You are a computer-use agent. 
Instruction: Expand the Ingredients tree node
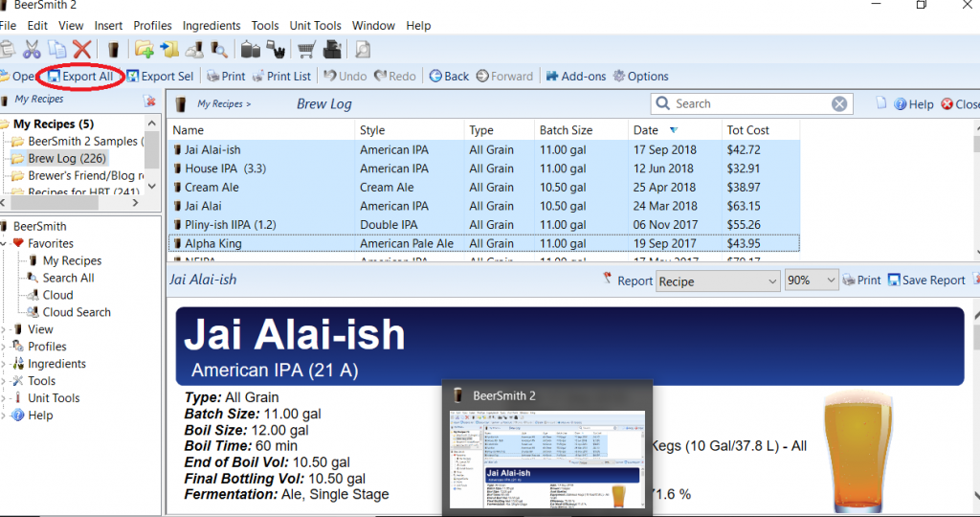[x=5, y=364]
